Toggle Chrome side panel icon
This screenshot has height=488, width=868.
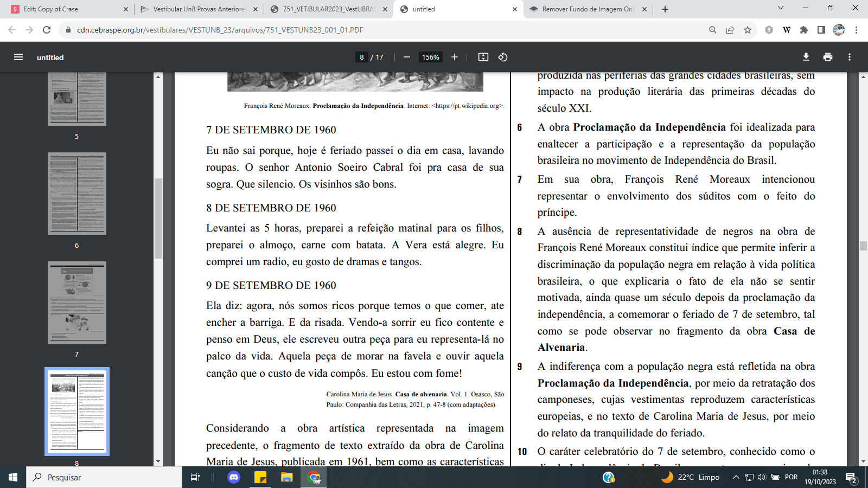(x=821, y=30)
